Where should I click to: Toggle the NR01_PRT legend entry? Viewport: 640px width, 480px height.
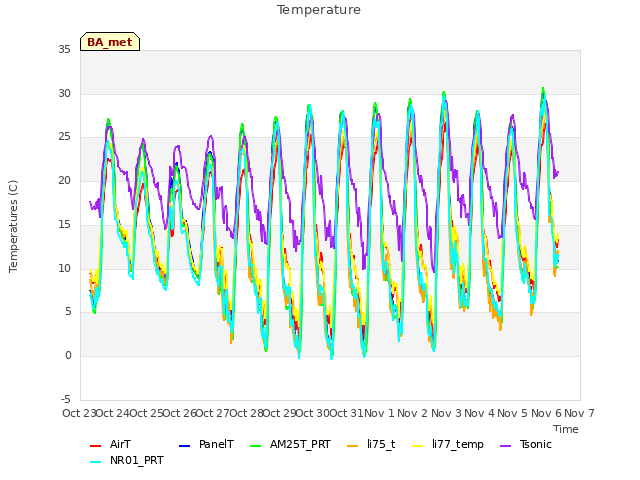tap(127, 460)
